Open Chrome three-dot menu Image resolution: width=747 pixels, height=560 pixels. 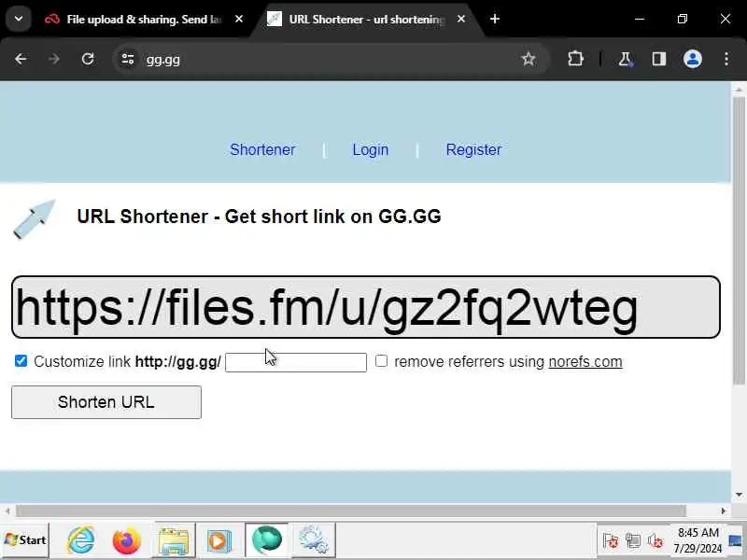(726, 59)
